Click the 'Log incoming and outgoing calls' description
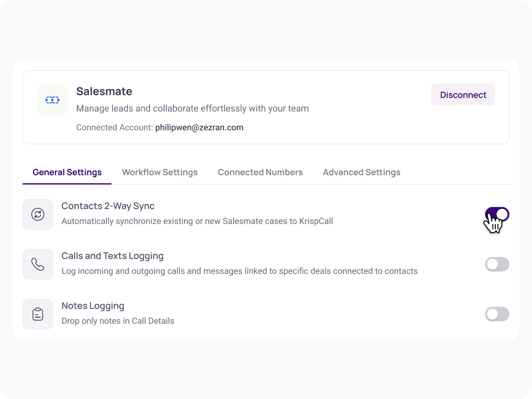This screenshot has height=399, width=532. coord(240,271)
